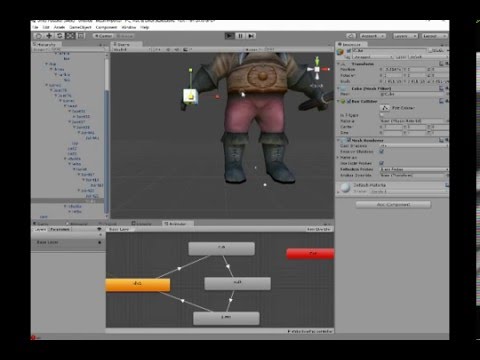Toggle Use Light Probes checkbox
This screenshot has height=360, width=480.
click(382, 163)
